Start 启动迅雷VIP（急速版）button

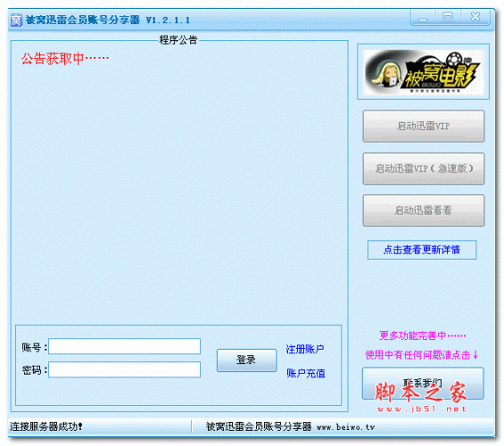[424, 169]
